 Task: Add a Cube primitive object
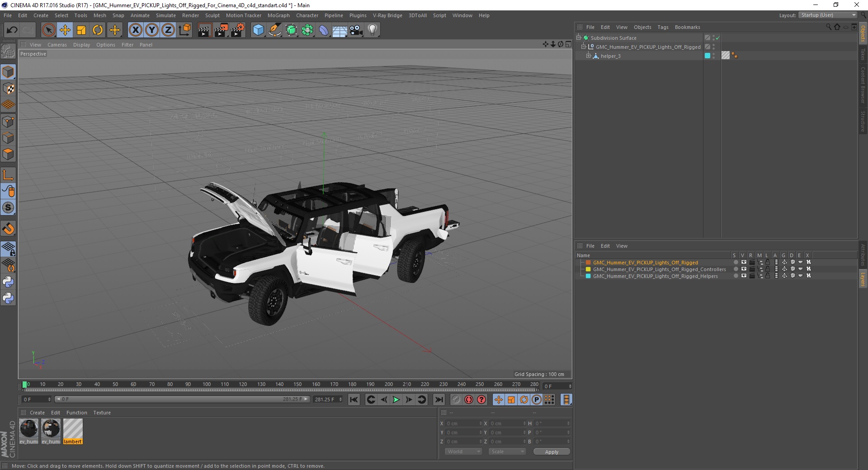pyautogui.click(x=258, y=30)
